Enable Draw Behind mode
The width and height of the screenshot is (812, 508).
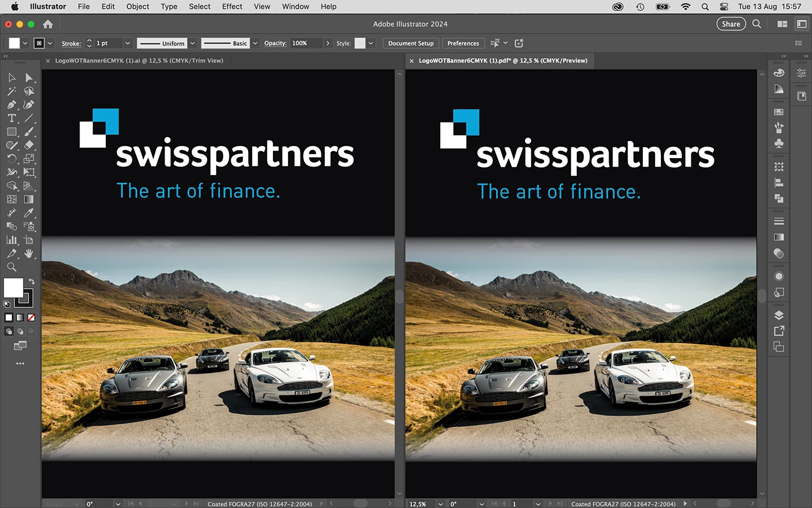(x=20, y=331)
